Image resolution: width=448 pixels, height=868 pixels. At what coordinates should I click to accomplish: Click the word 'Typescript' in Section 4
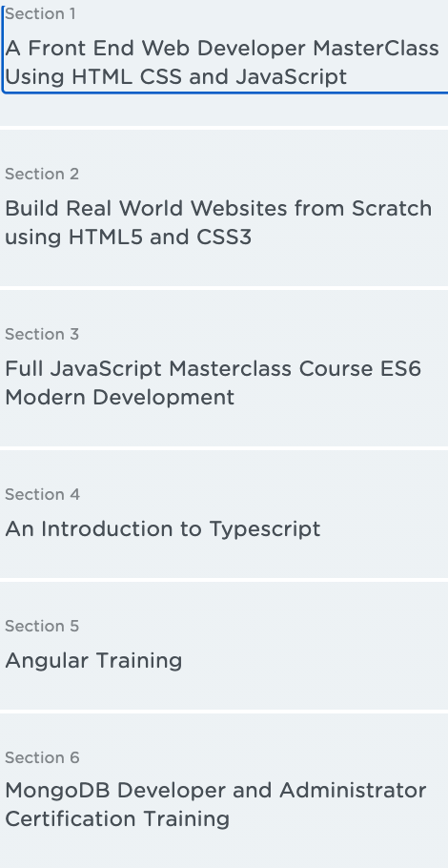(264, 529)
